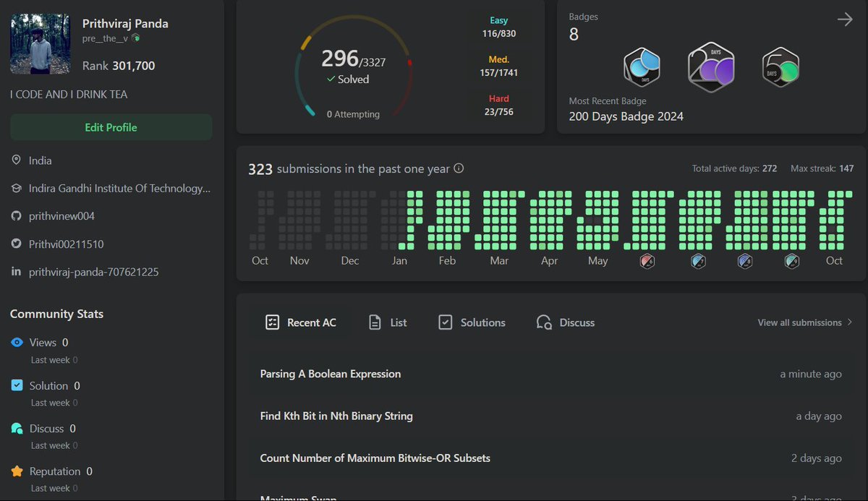Click the submissions info circle icon
Image resolution: width=868 pixels, height=501 pixels.
459,168
